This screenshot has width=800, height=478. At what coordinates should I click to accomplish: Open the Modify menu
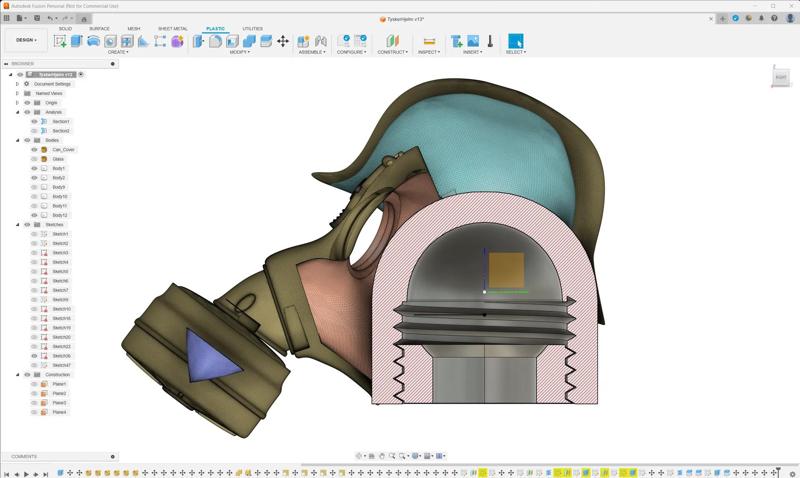239,52
